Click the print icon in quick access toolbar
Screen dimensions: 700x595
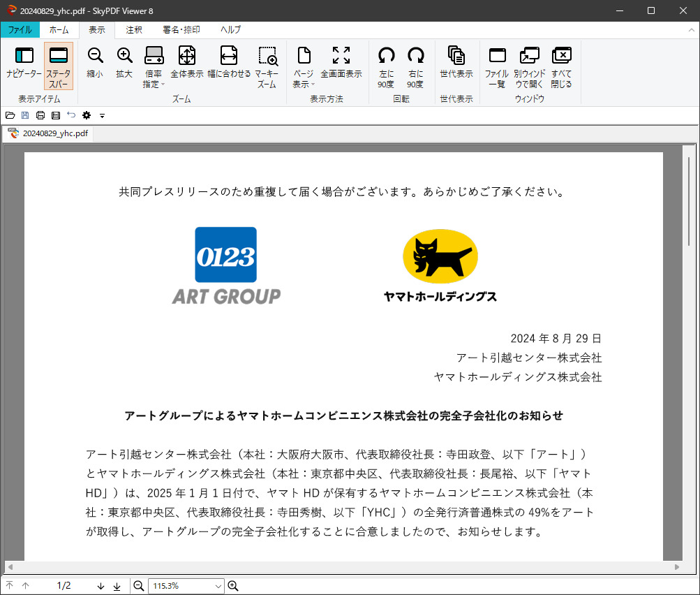pyautogui.click(x=40, y=115)
